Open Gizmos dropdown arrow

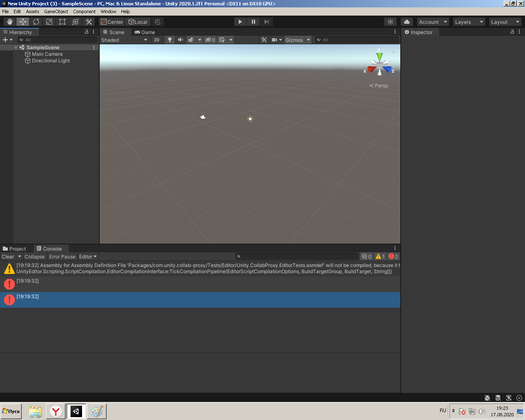point(308,40)
